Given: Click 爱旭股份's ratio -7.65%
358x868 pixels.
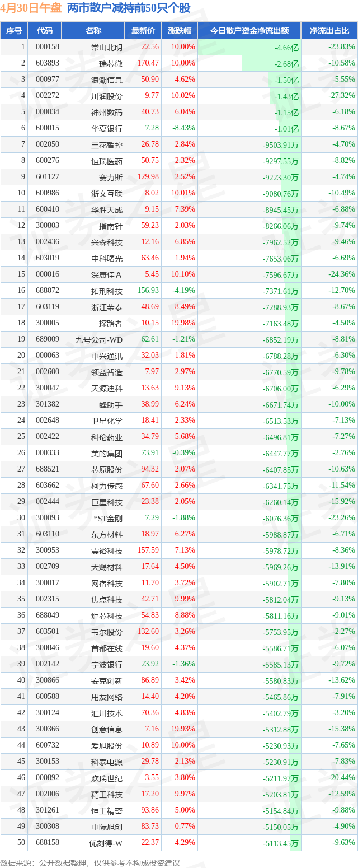Looking at the screenshot, I should pos(343,745).
